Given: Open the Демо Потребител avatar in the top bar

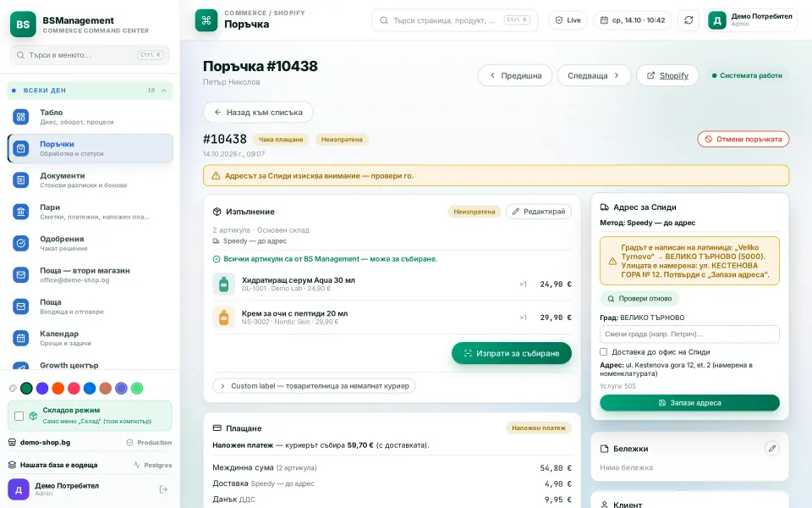Looking at the screenshot, I should pyautogui.click(x=716, y=20).
